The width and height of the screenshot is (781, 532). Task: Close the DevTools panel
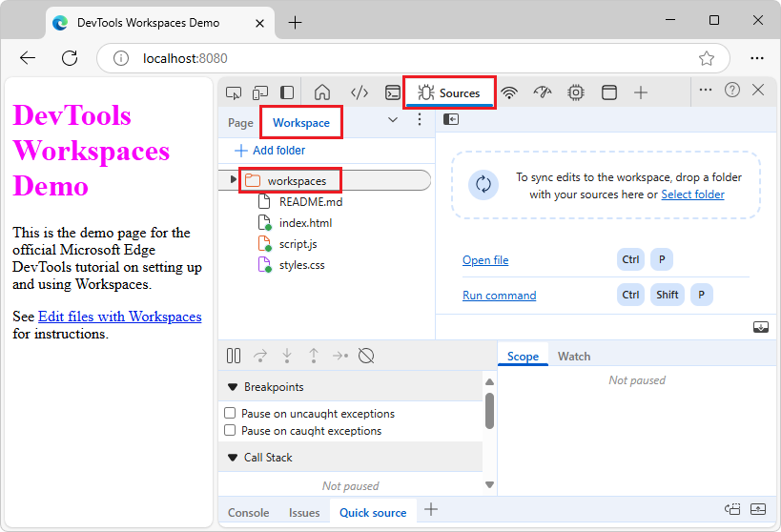(x=758, y=91)
